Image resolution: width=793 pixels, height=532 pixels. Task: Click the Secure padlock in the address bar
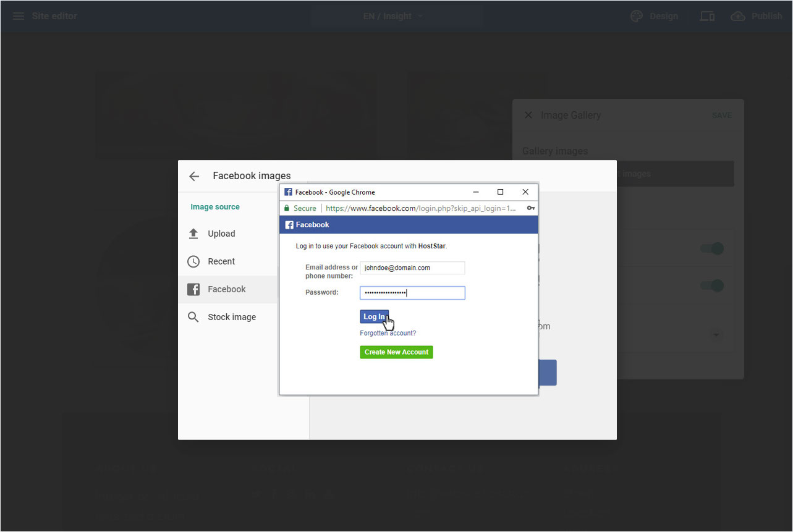pos(287,208)
